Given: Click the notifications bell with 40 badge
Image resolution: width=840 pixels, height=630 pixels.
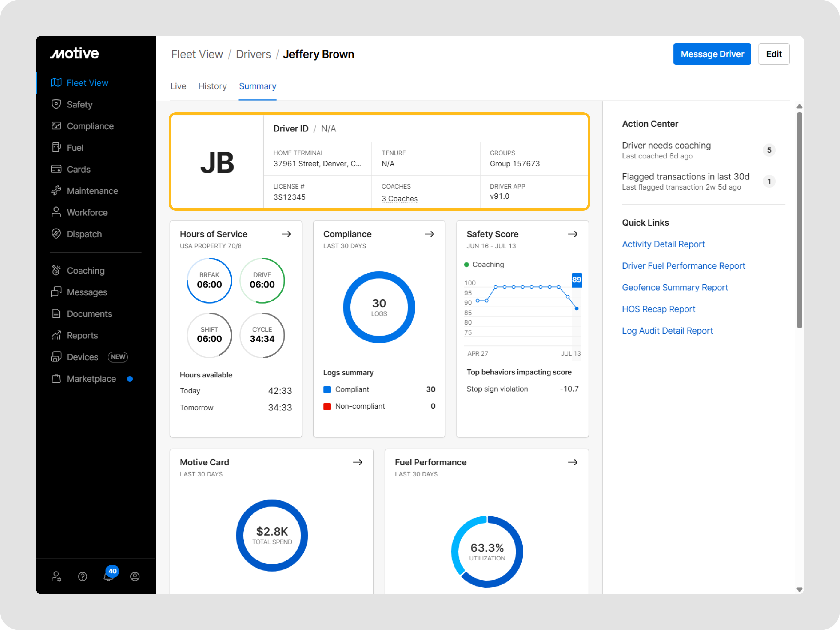Looking at the screenshot, I should coord(109,576).
